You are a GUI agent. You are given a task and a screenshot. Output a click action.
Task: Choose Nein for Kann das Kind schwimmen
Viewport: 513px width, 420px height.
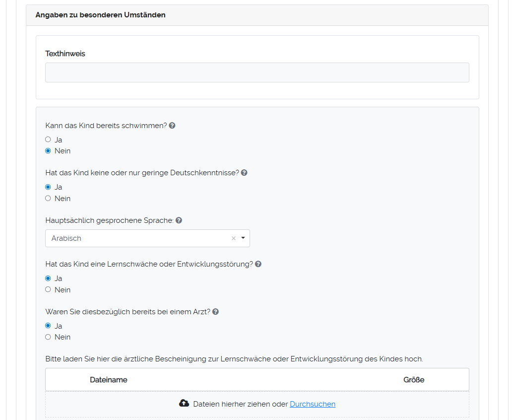[x=48, y=151]
